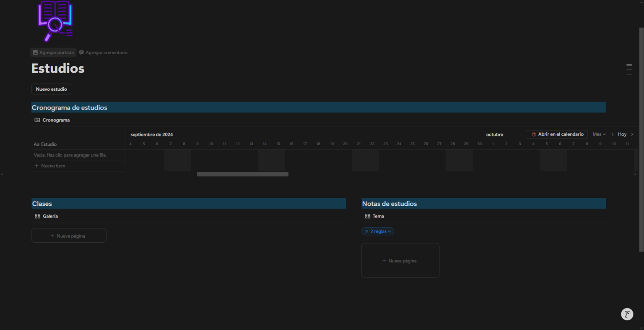Image resolution: width=644 pixels, height=330 pixels.
Task: Click Nueva página card in Notas de estudios
Action: point(400,260)
